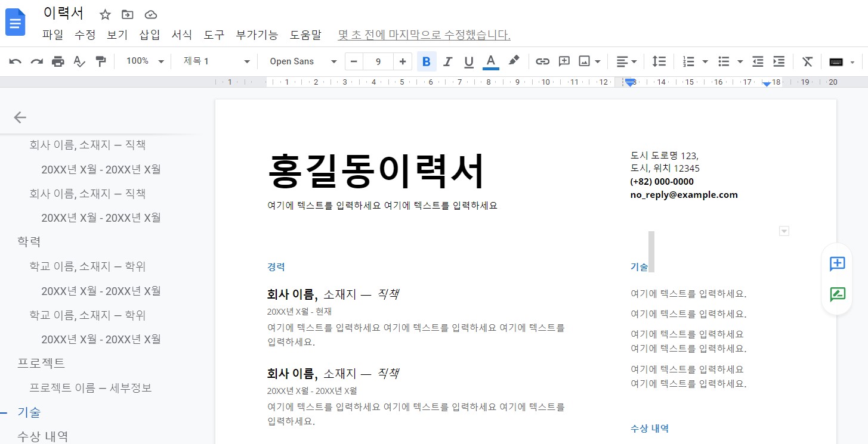Undo the last action
868x444 pixels.
16,61
